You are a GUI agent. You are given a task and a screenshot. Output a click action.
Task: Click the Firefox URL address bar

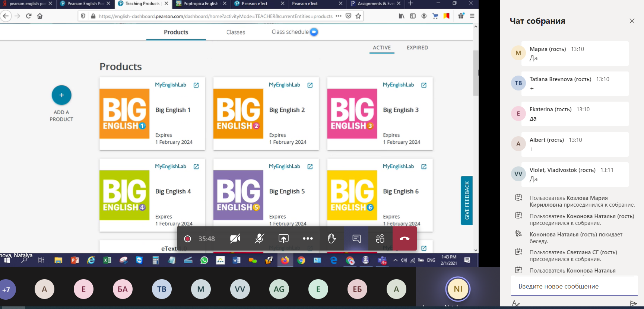pos(215,16)
